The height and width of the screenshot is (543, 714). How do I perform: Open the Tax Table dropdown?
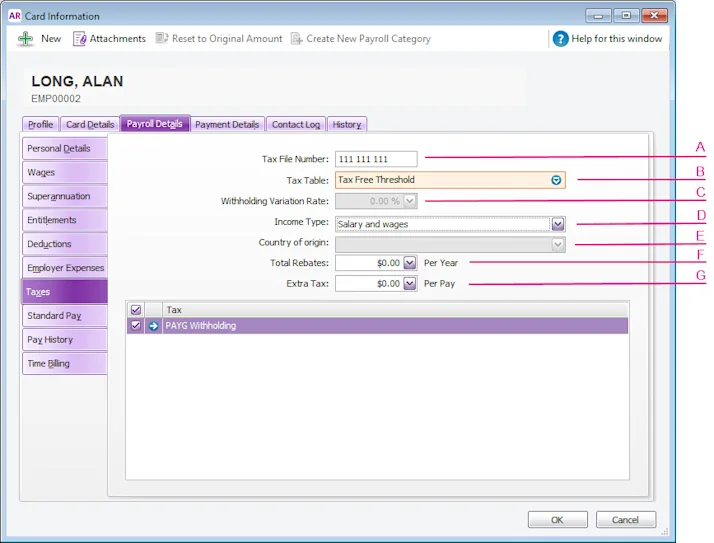pos(556,180)
